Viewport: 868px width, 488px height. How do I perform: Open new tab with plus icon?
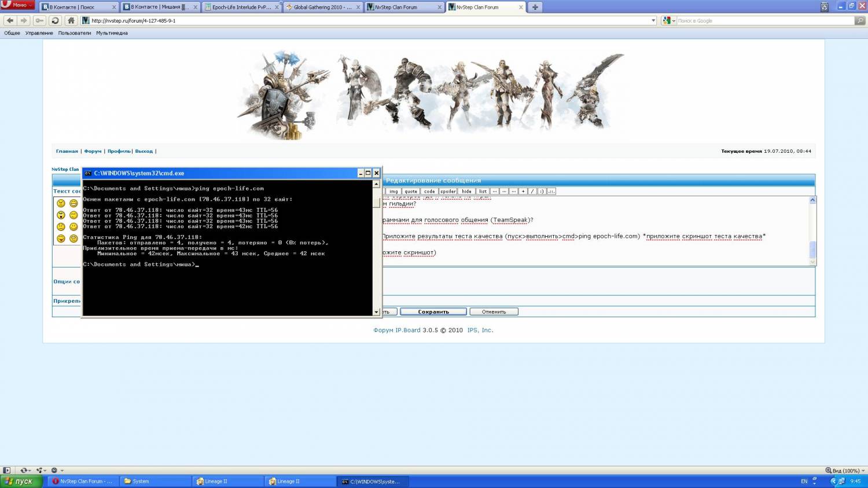pos(535,7)
